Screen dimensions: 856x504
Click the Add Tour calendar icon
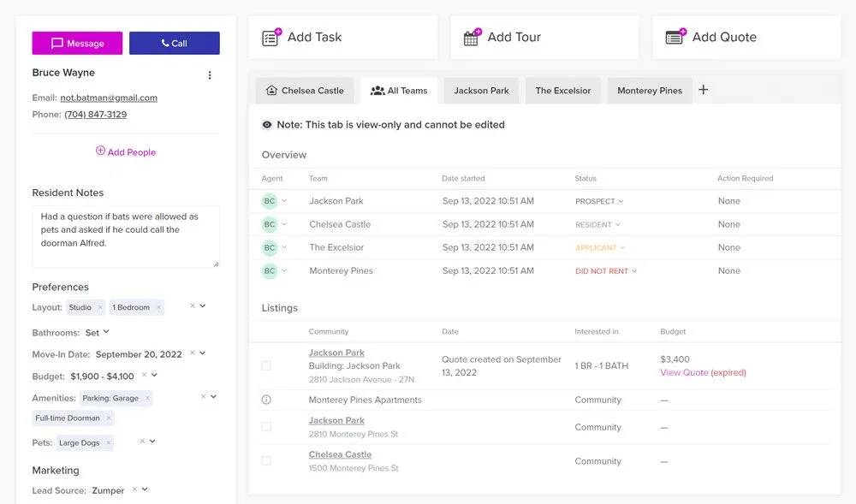pyautogui.click(x=472, y=38)
